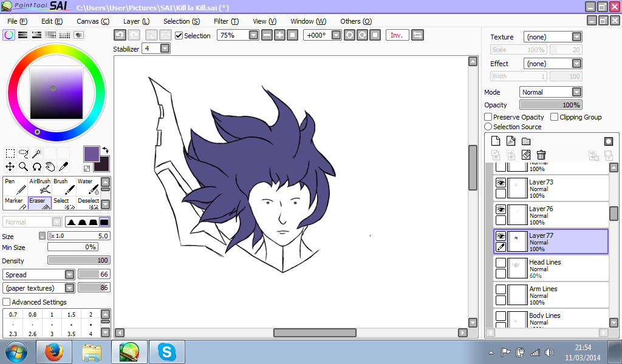Image resolution: width=622 pixels, height=364 pixels.
Task: Pick the lasso selection tool
Action: (24, 153)
